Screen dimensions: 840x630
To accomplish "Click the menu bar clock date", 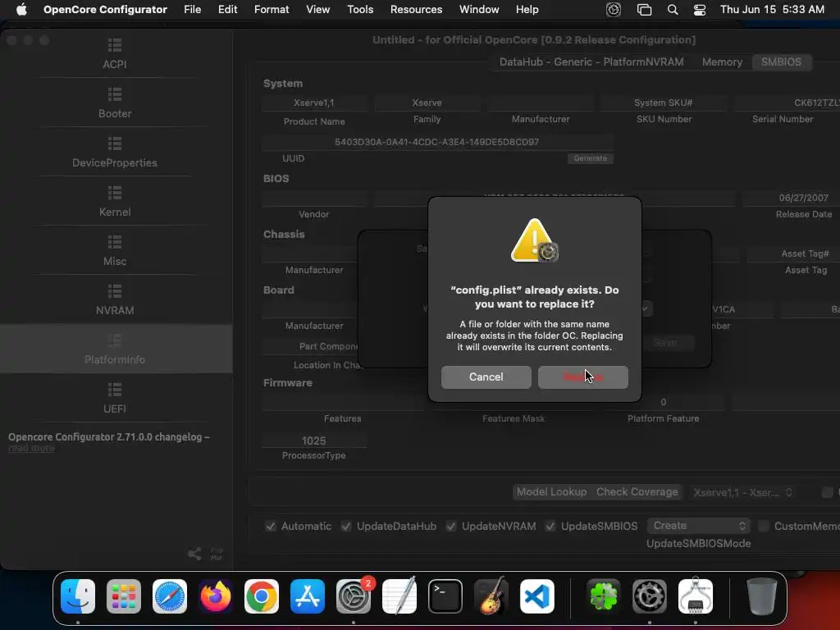I will point(772,10).
